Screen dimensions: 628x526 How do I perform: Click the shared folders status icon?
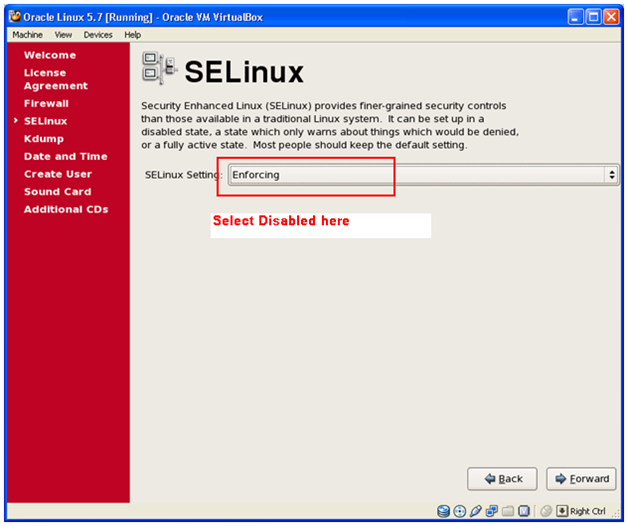(x=508, y=511)
